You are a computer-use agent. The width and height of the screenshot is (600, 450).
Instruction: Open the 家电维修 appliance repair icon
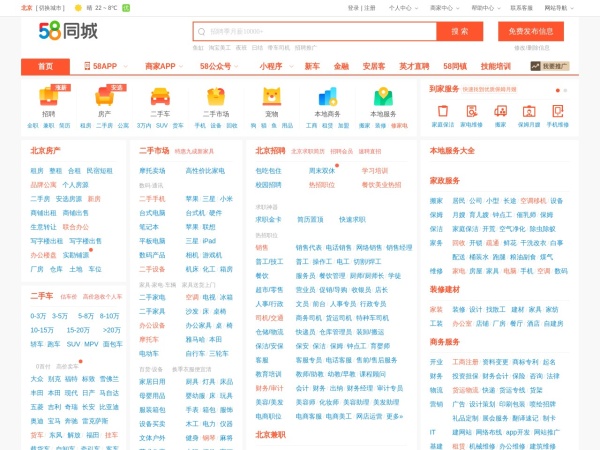(x=471, y=111)
